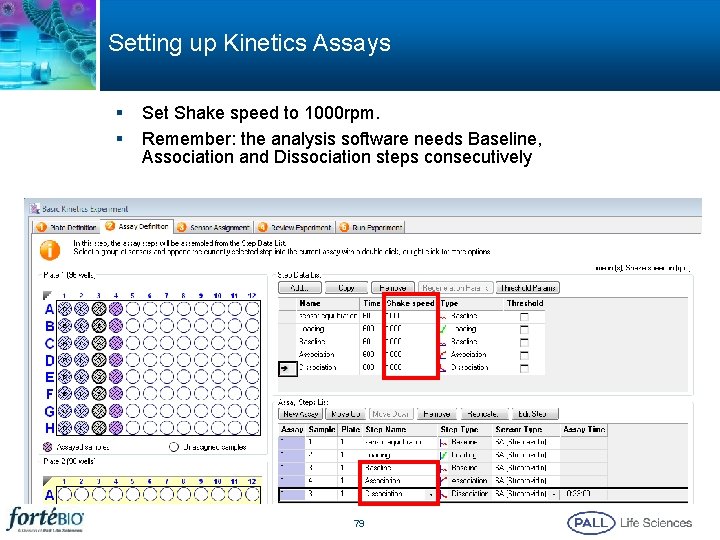
Task: Select well H1 on Plate 1
Action: tap(64, 428)
